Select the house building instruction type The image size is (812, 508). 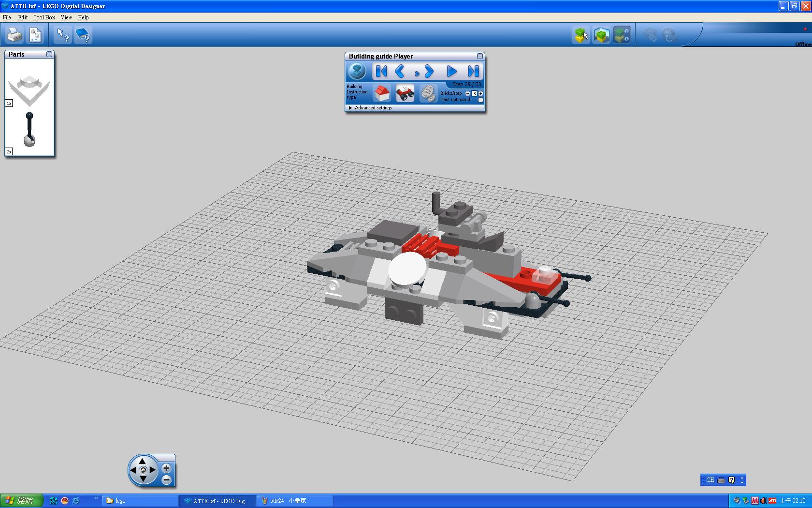pyautogui.click(x=382, y=92)
